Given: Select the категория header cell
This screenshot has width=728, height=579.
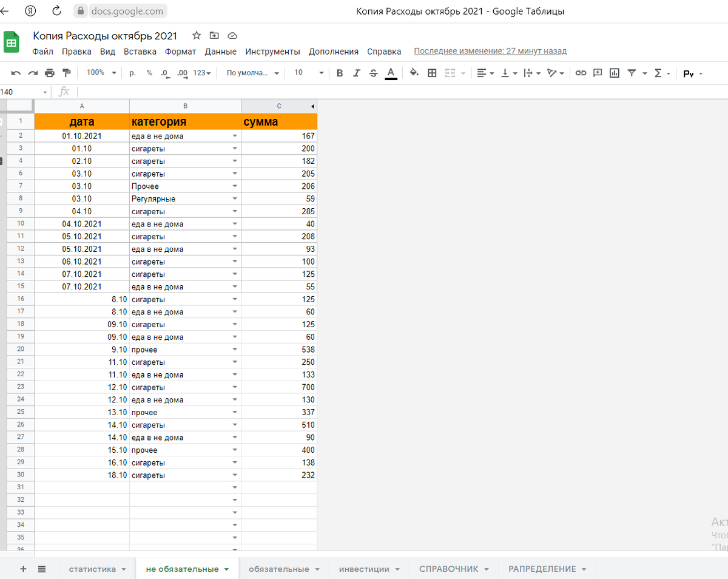Looking at the screenshot, I should coord(185,121).
